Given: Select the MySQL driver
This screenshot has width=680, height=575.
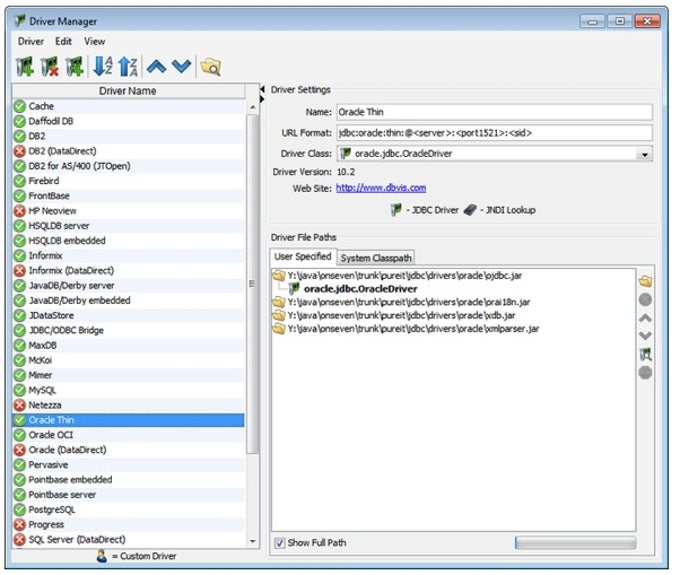Looking at the screenshot, I should point(128,390).
